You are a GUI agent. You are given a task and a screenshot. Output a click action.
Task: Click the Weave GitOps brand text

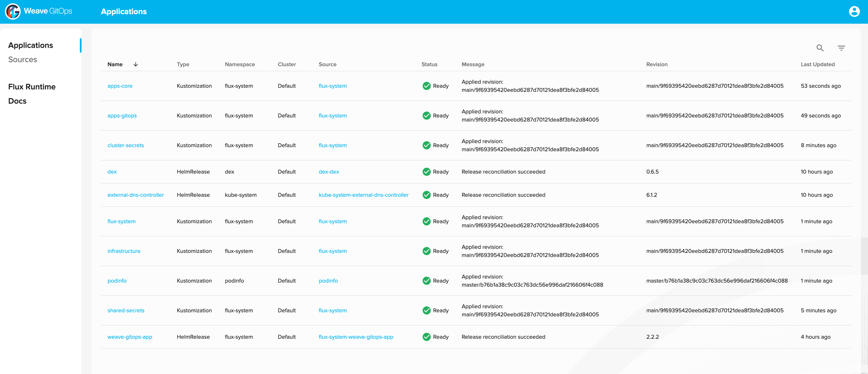coord(48,11)
